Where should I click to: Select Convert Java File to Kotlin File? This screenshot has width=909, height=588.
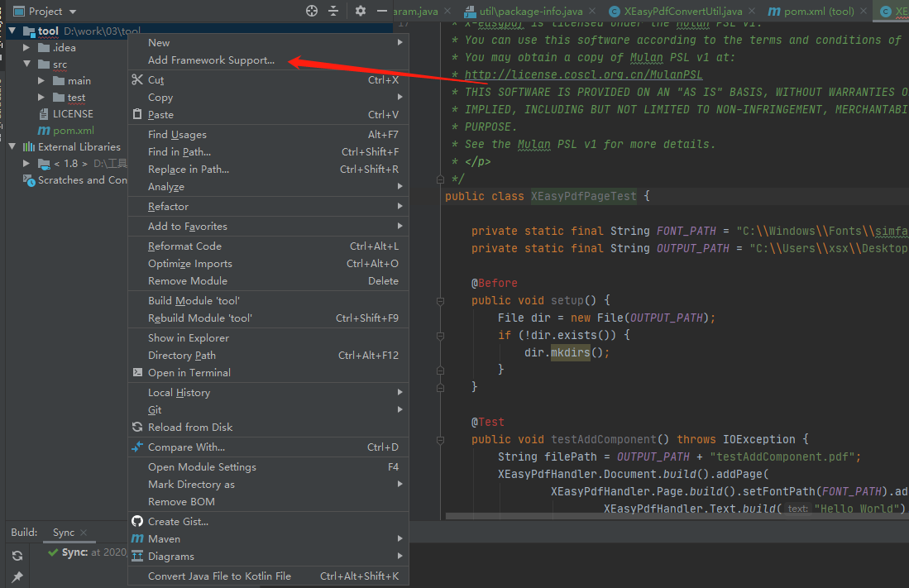click(268, 576)
